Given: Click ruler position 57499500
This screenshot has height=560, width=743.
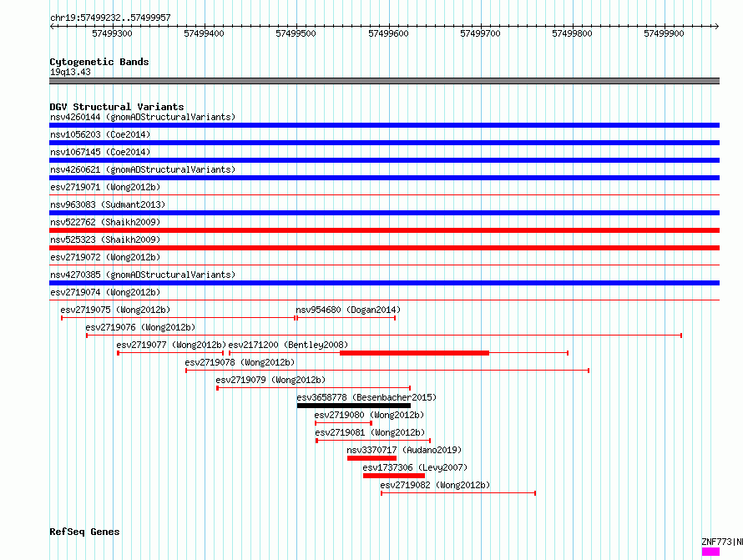Looking at the screenshot, I should coord(296,33).
